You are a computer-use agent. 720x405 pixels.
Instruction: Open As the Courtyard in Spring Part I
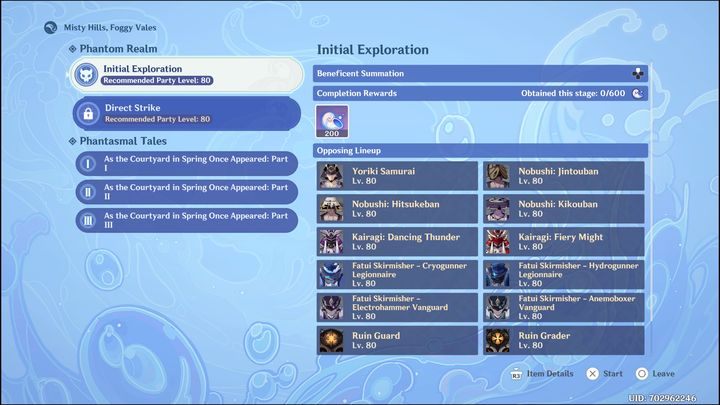[x=186, y=163]
